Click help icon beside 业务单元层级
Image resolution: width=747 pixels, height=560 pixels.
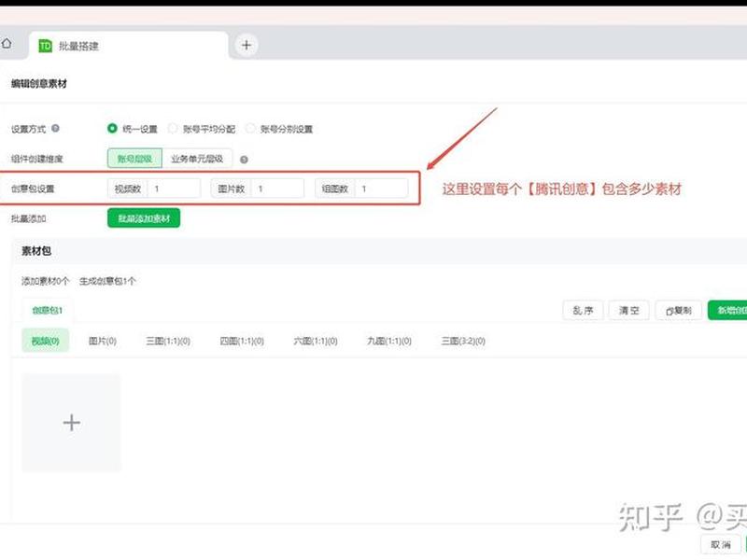244,160
